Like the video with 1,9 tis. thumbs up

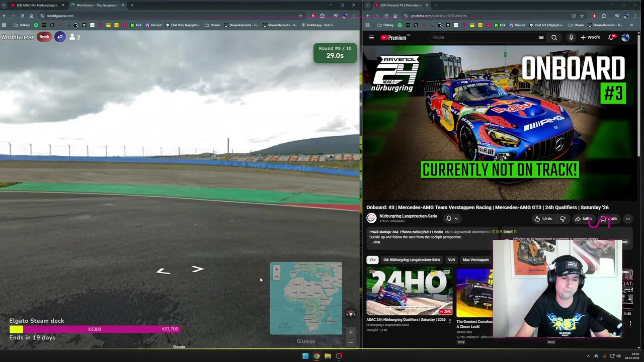(x=543, y=219)
